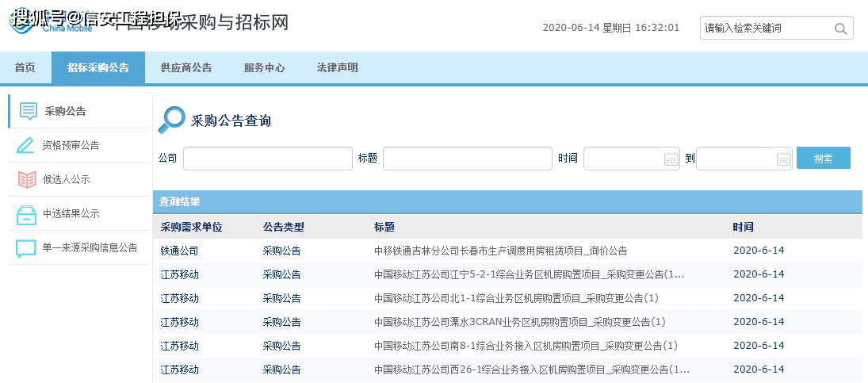Open 北1-1综合业务区机房购置项目 announcement
The height and width of the screenshot is (383, 868).
pyautogui.click(x=516, y=298)
